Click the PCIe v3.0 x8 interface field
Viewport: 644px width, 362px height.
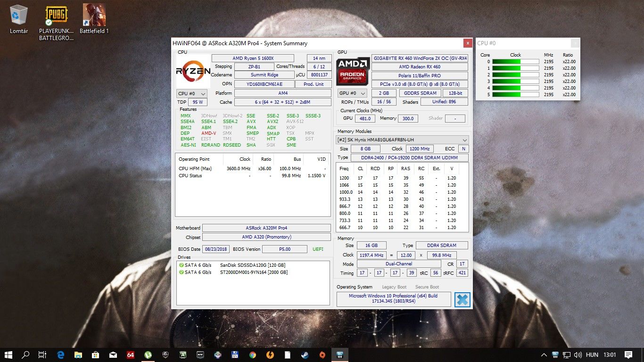(x=420, y=84)
